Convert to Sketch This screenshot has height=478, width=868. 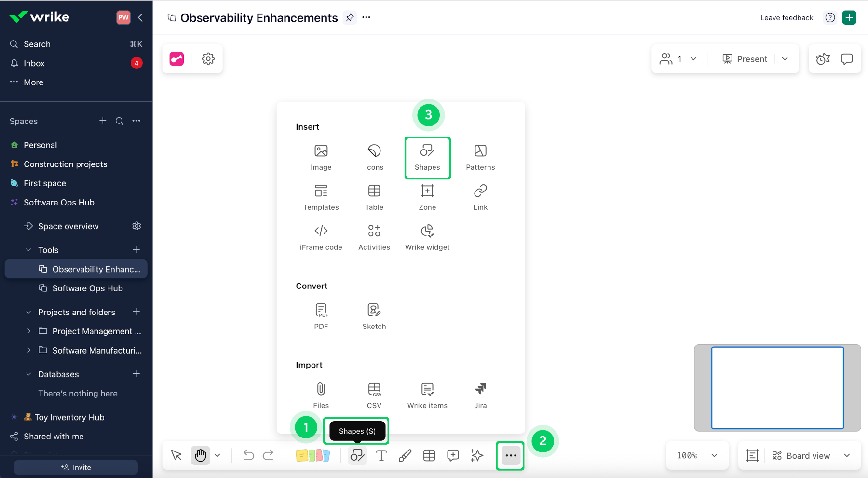(374, 316)
